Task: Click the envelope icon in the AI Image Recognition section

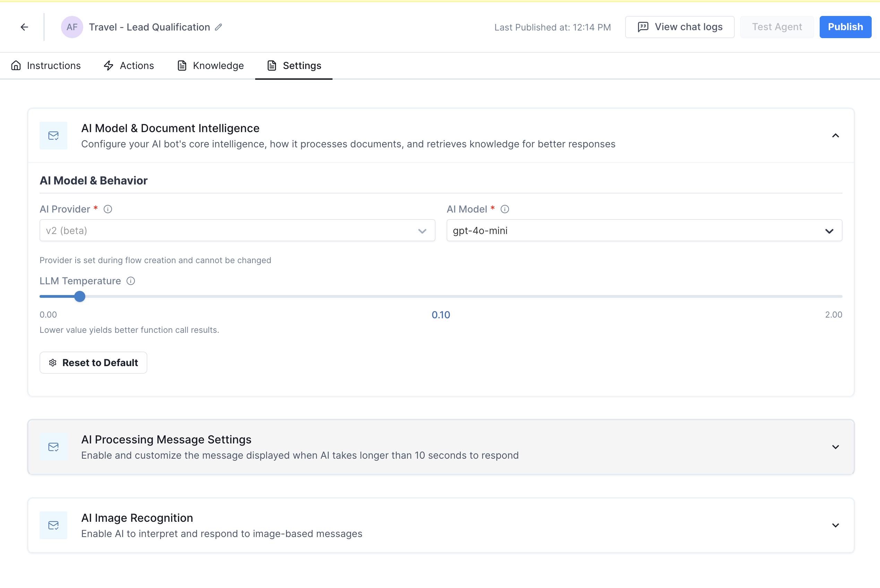Action: pos(53,525)
